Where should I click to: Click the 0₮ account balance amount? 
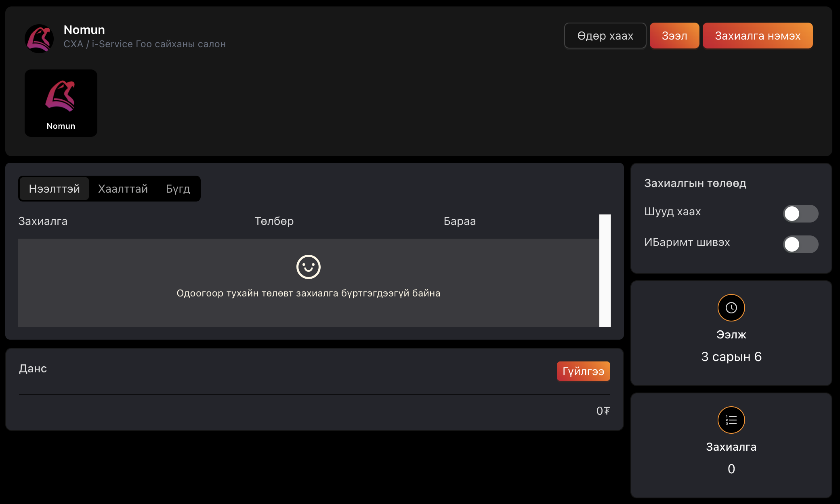pos(603,411)
